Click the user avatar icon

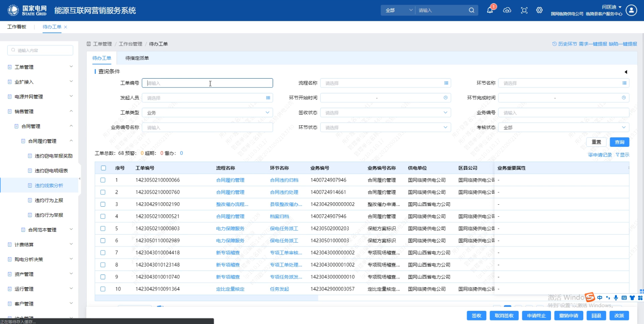631,10
